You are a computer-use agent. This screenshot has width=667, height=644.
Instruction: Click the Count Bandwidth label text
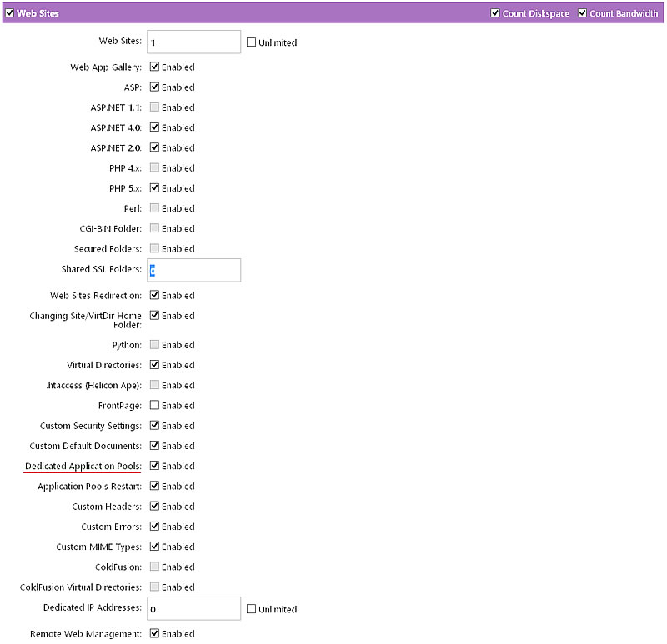coord(624,13)
